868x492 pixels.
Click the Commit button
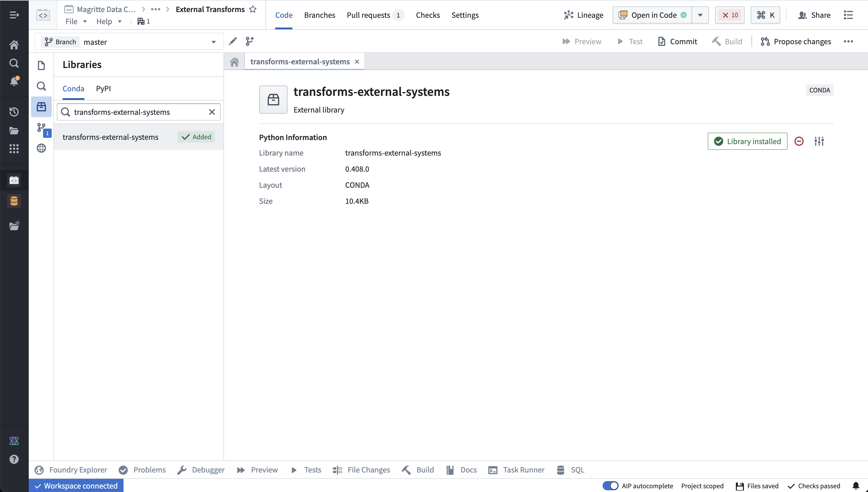pos(677,41)
